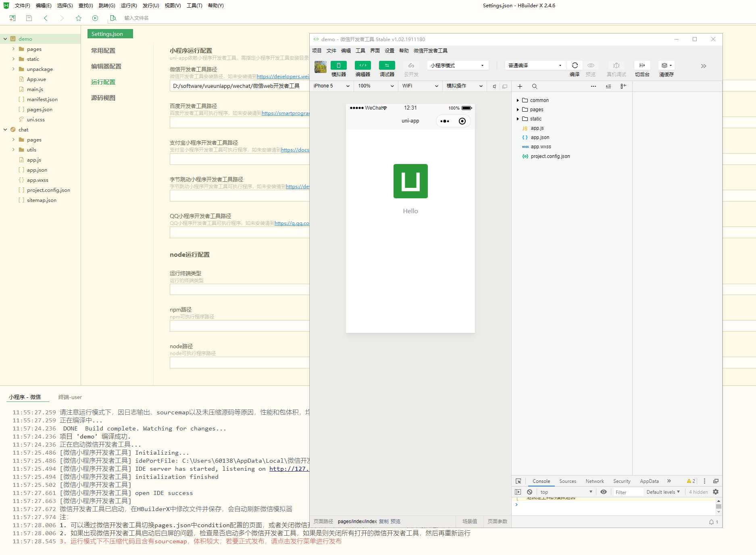This screenshot has height=555, width=756.
Task: Click the detach simulator window icon
Action: point(505,86)
